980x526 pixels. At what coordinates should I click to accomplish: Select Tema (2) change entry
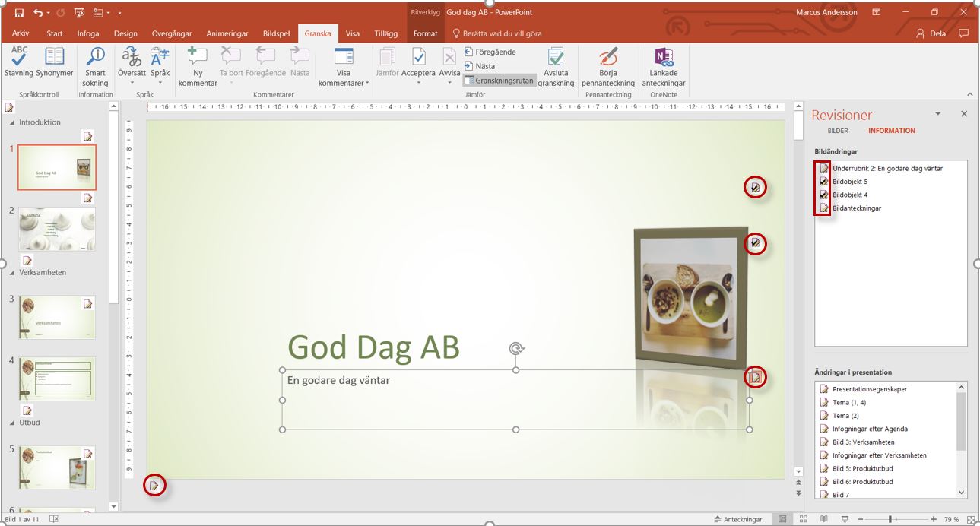coord(845,416)
